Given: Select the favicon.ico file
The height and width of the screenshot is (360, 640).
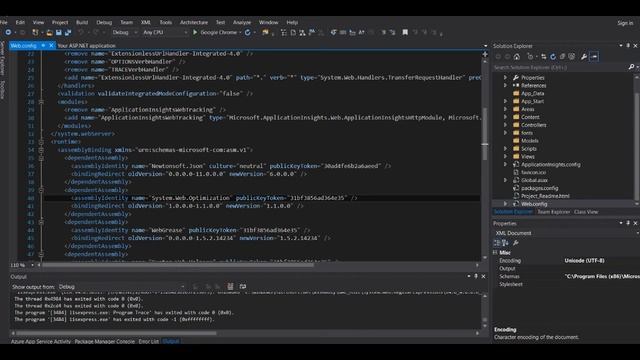Looking at the screenshot, I should (x=533, y=172).
